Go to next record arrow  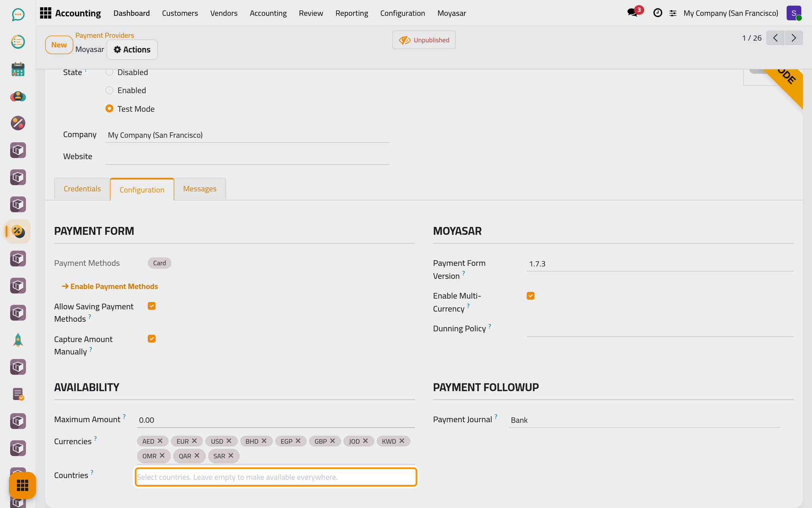[794, 38]
